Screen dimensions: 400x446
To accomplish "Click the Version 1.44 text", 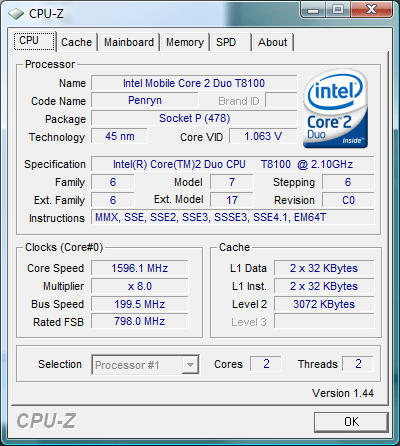I will pyautogui.click(x=343, y=393).
